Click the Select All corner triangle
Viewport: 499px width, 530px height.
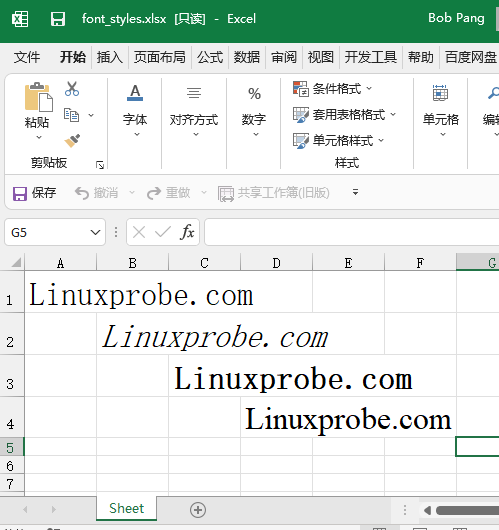(16, 262)
